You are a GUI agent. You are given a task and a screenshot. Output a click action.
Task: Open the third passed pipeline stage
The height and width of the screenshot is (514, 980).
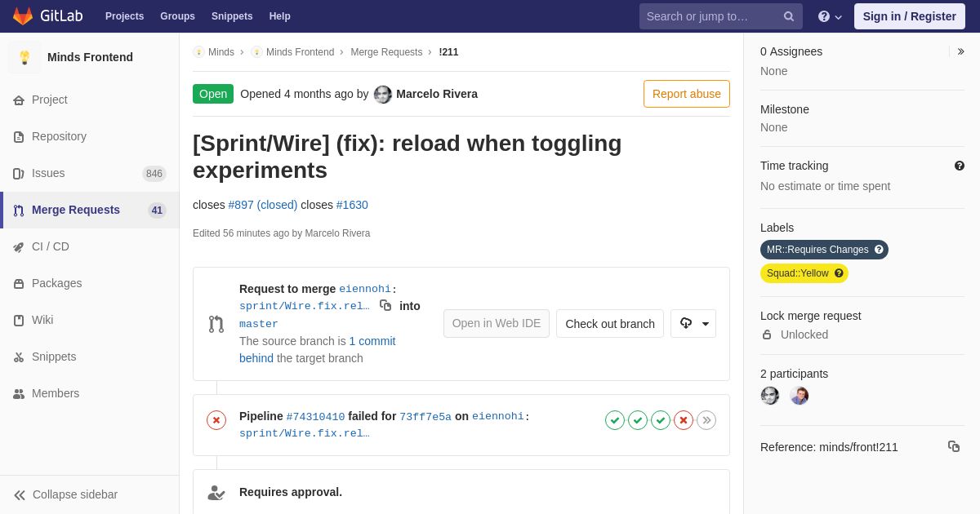(x=661, y=420)
